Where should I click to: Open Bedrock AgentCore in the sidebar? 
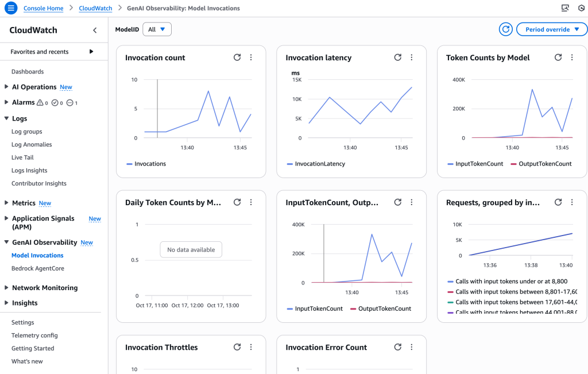click(x=38, y=268)
